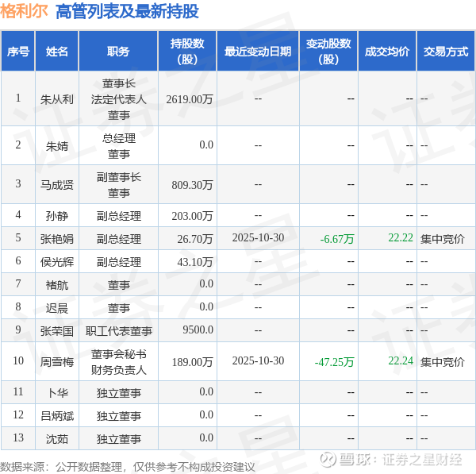Click 独立董事 in 卜华's row

[119, 393]
